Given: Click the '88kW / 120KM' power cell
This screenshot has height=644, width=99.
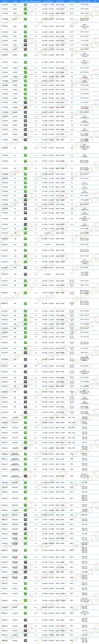Looking at the screenshot, I should coord(60,428).
